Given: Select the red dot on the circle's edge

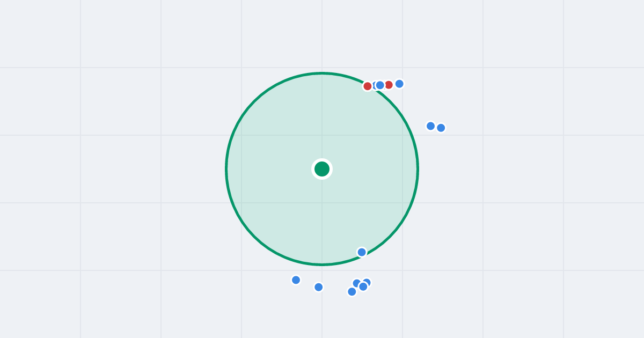Looking at the screenshot, I should (x=368, y=86).
